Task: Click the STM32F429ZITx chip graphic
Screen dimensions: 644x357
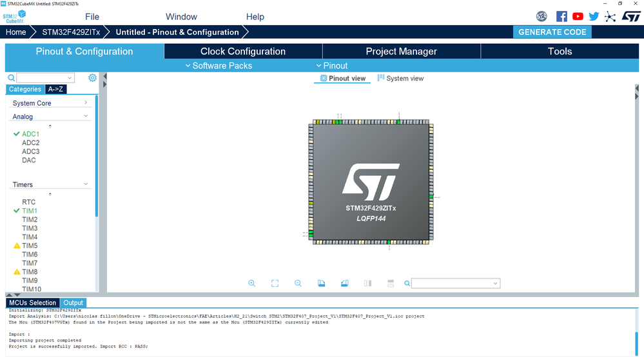Action: tap(371, 182)
